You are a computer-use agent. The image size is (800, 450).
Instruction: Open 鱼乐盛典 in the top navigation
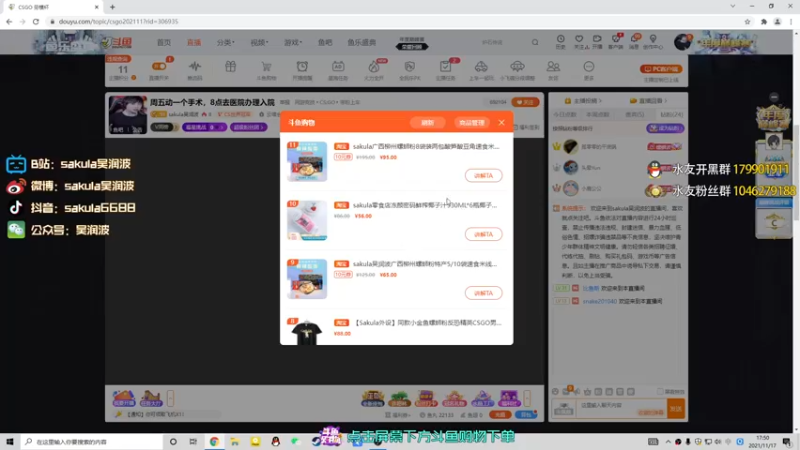click(x=362, y=42)
